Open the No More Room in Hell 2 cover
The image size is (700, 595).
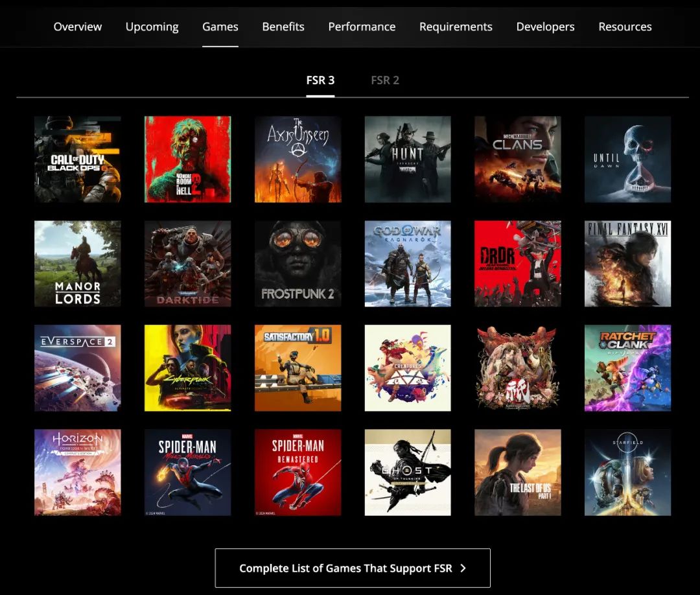tap(187, 159)
